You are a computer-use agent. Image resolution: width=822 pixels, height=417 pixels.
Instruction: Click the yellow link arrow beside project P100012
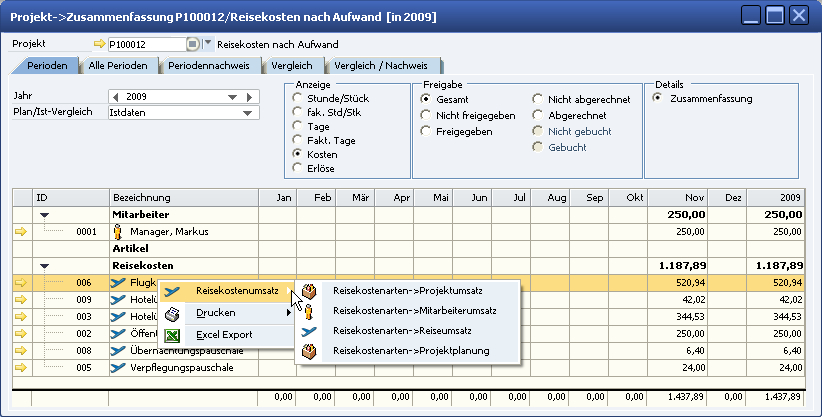[98, 44]
